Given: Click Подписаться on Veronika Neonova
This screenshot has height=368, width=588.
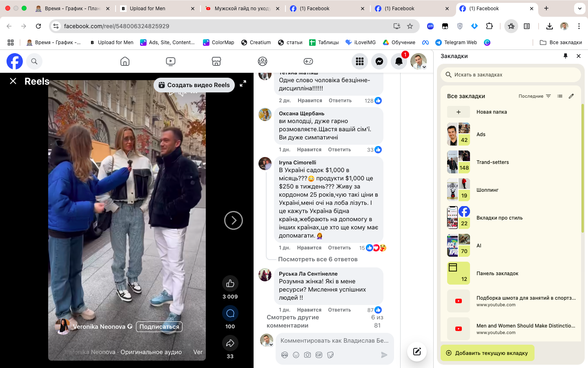Looking at the screenshot, I should pos(159,327).
